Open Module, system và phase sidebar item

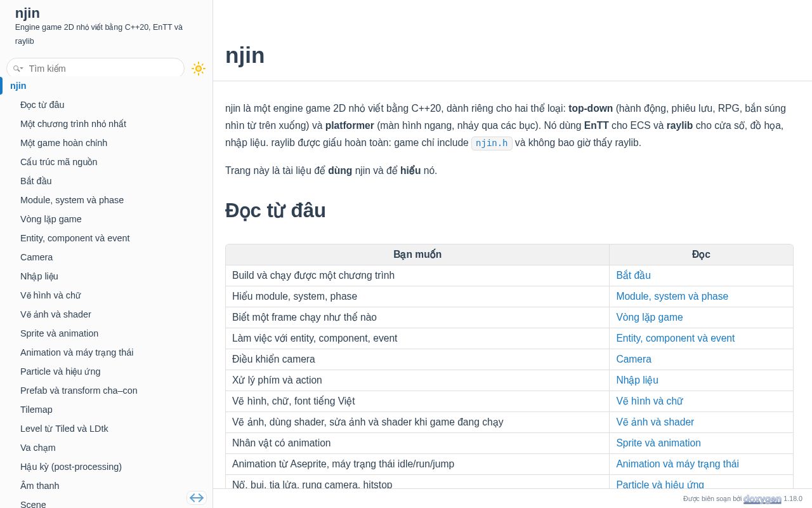tap(72, 200)
